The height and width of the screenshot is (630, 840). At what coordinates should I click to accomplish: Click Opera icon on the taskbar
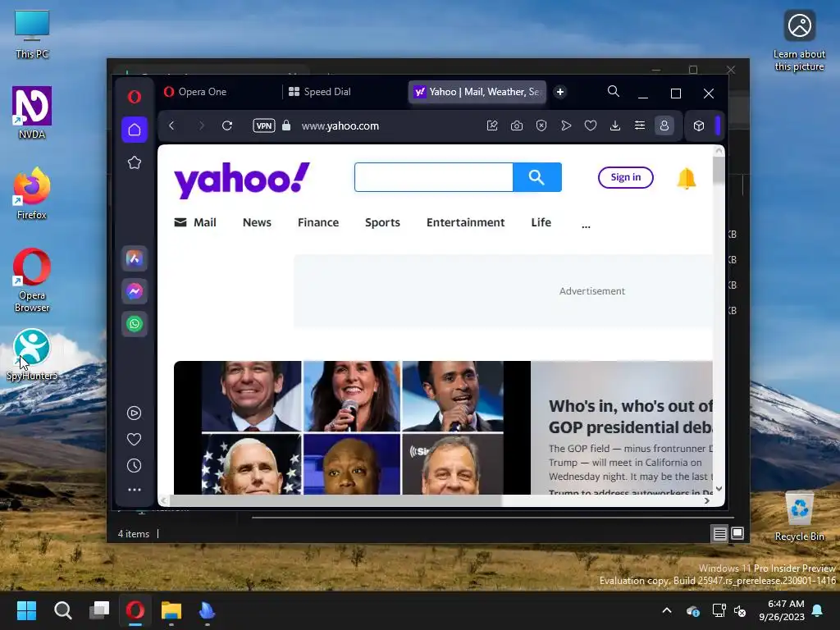(135, 610)
